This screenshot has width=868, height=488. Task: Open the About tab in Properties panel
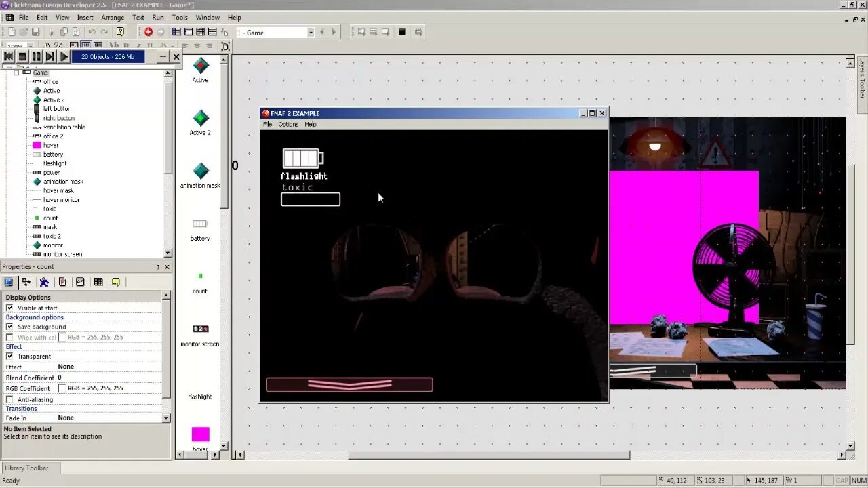pos(116,282)
